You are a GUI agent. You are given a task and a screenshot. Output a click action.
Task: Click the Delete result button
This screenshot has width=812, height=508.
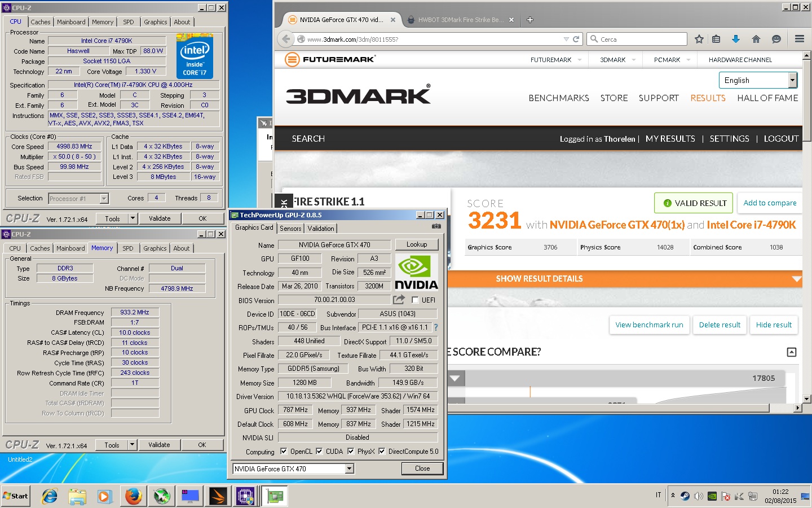720,325
